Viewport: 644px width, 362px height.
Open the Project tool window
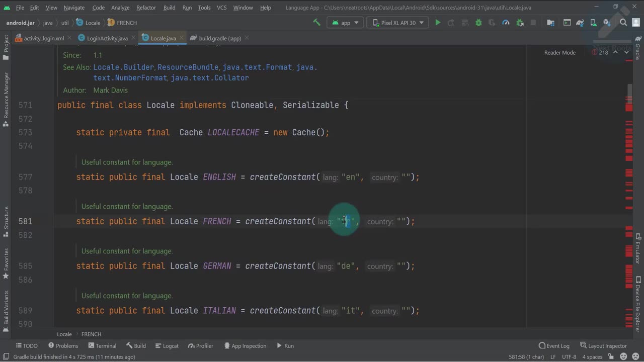pos(6,47)
